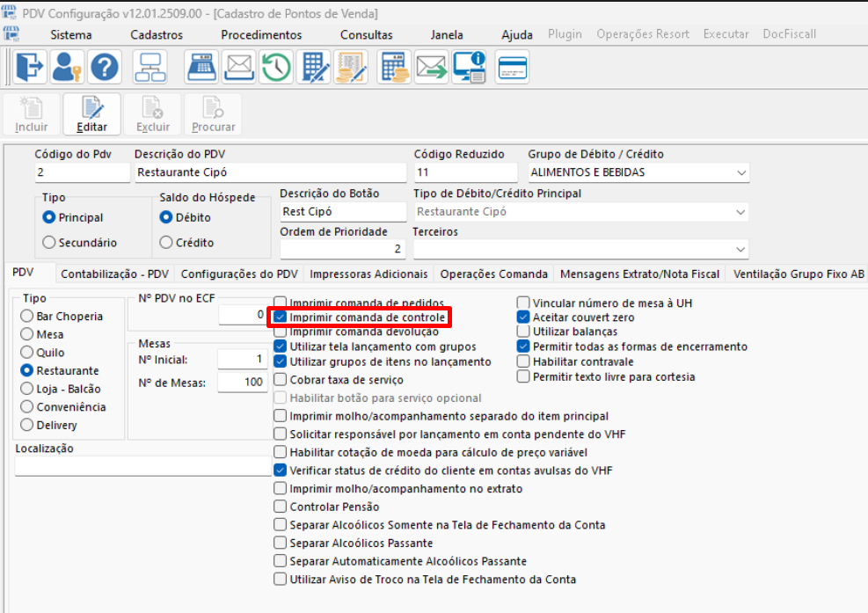Open the Procedimentos menu

pyautogui.click(x=261, y=34)
